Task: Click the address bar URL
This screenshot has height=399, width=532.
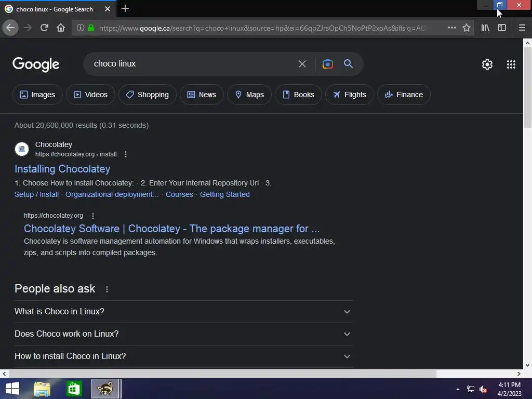Action: (262, 28)
